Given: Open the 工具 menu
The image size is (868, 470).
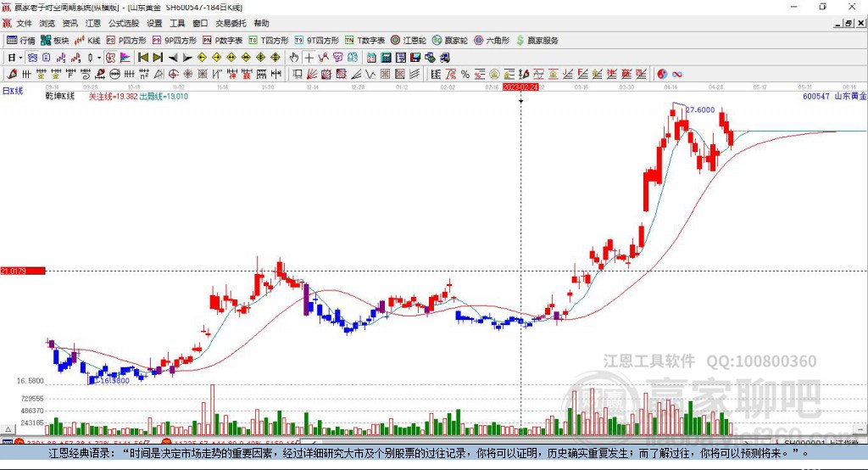Looking at the screenshot, I should coord(177,23).
